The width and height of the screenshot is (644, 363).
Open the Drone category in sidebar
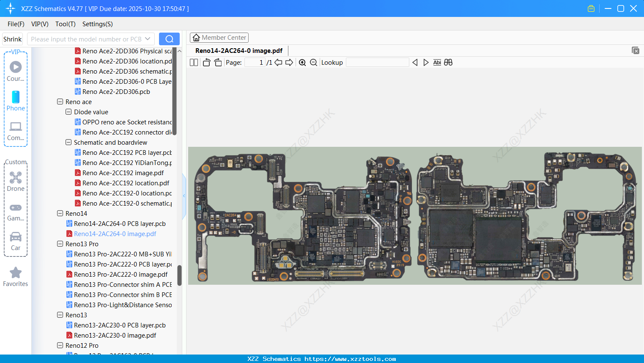16,181
